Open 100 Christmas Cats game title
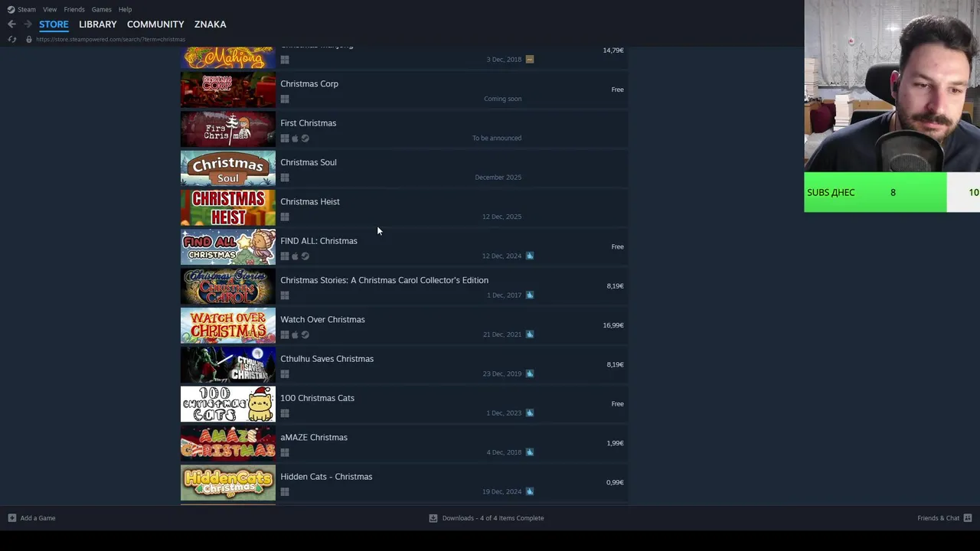The height and width of the screenshot is (551, 980). pyautogui.click(x=317, y=398)
